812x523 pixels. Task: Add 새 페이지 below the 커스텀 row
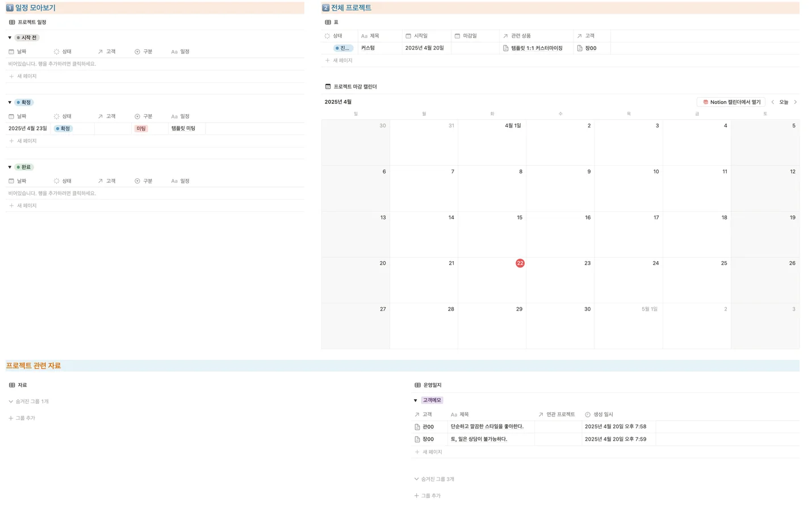coord(338,60)
